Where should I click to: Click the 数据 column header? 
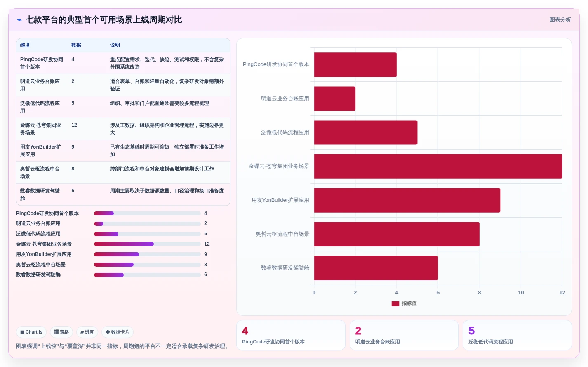pos(76,45)
